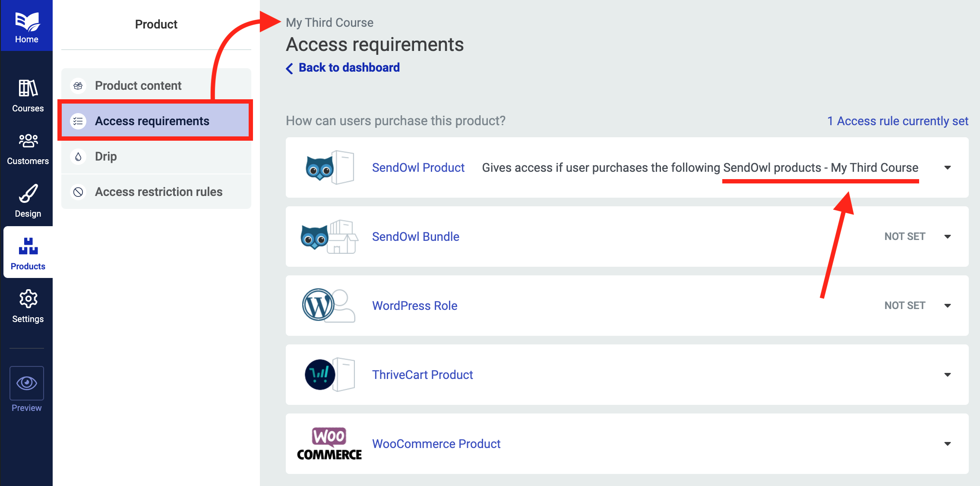The height and width of the screenshot is (486, 980).
Task: Expand the SendOwl Bundle dropdown arrow
Action: click(x=948, y=237)
